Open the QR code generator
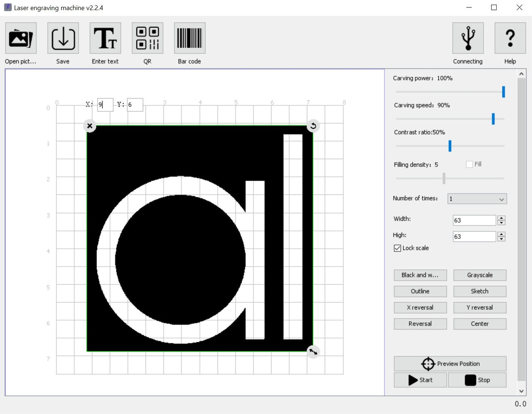Screen dimensions: 532x414 click(148, 38)
